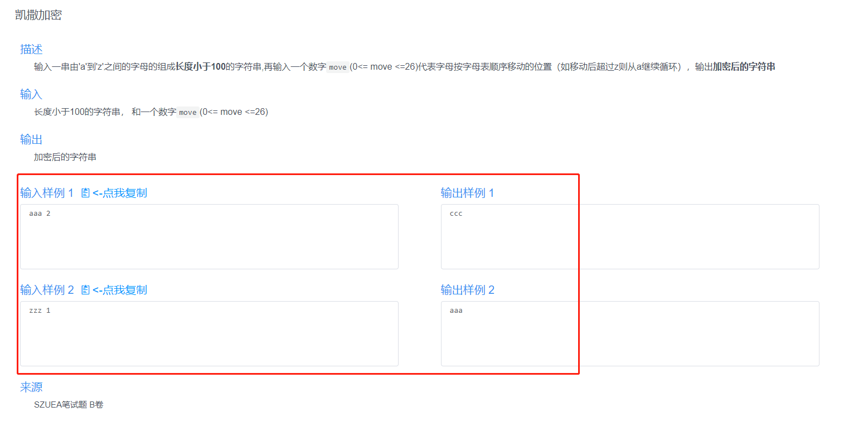
Task: Click the '来源' section heading
Action: coord(31,387)
